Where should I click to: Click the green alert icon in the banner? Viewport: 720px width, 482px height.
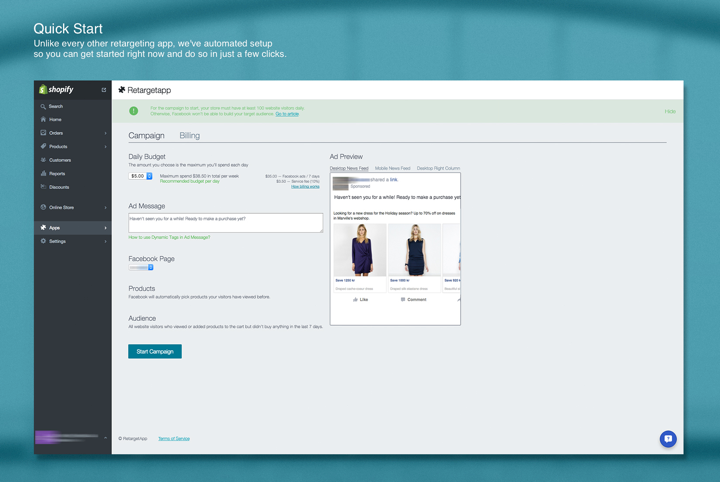[134, 111]
